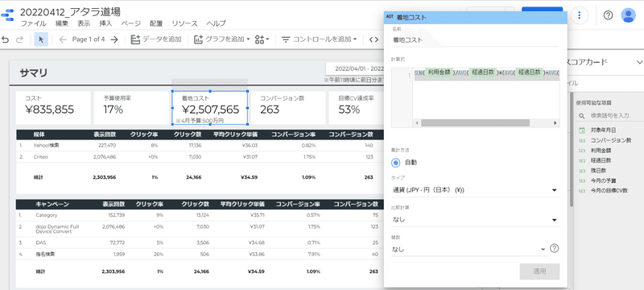This screenshot has height=290, width=644.
Task: Select 対象年月日 field in available list
Action: tap(603, 130)
